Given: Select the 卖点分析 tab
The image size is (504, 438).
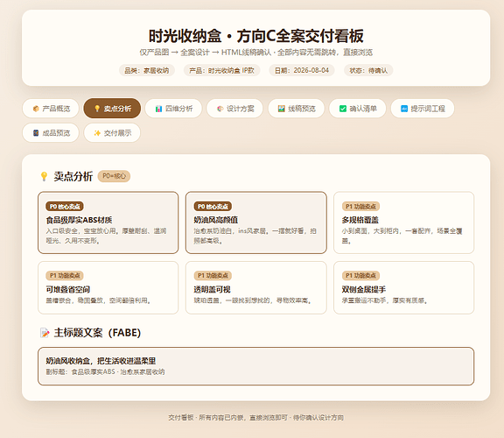Looking at the screenshot, I should point(112,109).
